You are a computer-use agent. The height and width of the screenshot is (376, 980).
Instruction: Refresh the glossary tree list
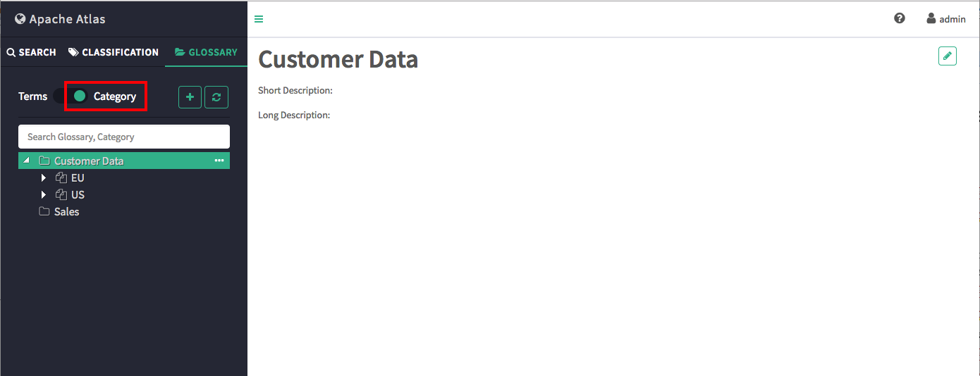coord(216,96)
